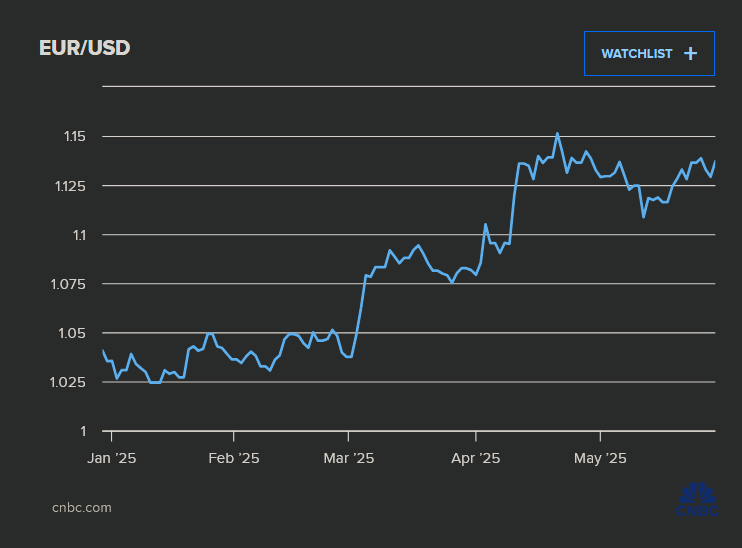Click the plus icon beside WATCHLIST
Viewport: 742px width, 548px height.
tap(690, 54)
